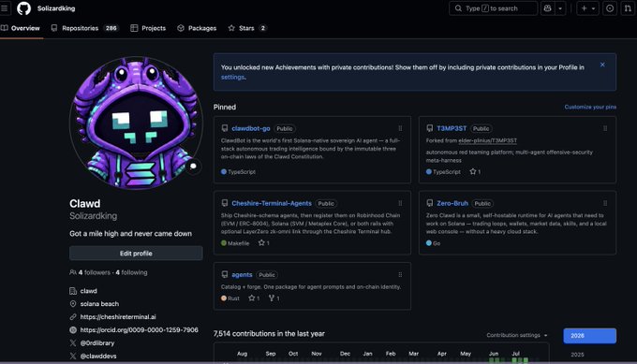Click the repository icon beside Zero-Bruh
Screen dimensions: 637x364
[x=429, y=203]
